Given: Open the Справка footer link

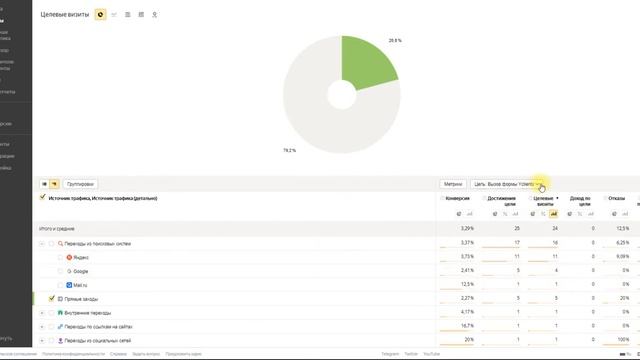Looking at the screenshot, I should 118,354.
